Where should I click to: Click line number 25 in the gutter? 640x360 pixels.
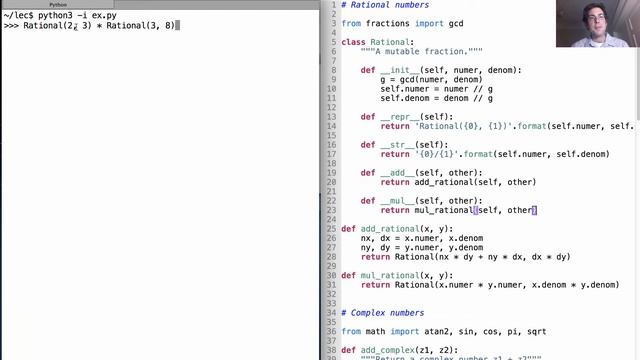(x=331, y=229)
